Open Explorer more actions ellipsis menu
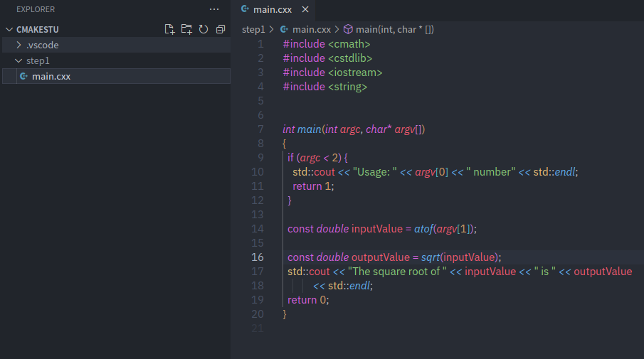 coord(214,9)
